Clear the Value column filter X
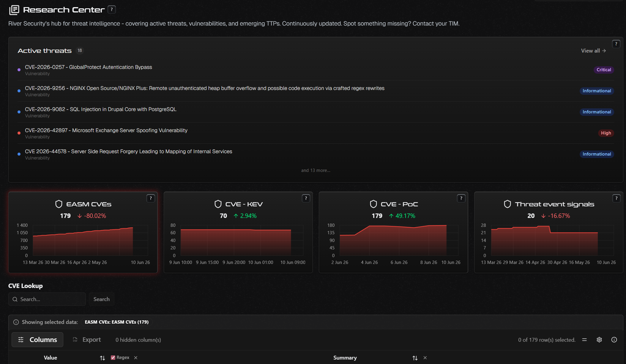This screenshot has width=626, height=364. click(x=136, y=358)
